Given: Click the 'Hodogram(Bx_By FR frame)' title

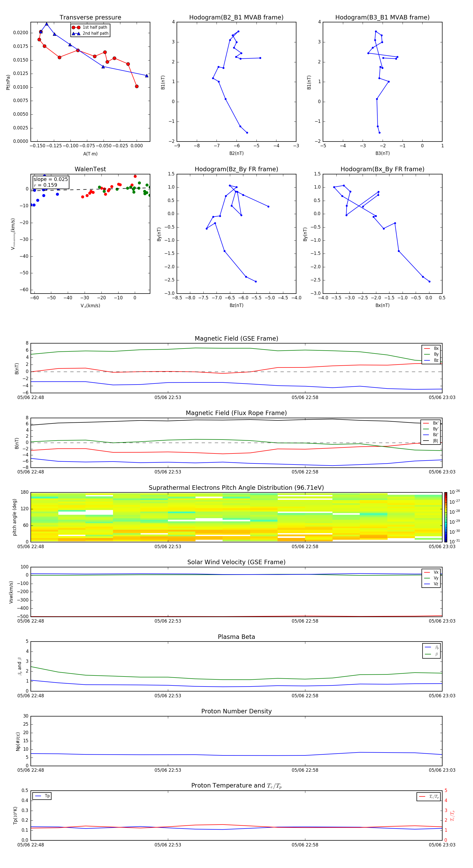Looking at the screenshot, I should [382, 169].
